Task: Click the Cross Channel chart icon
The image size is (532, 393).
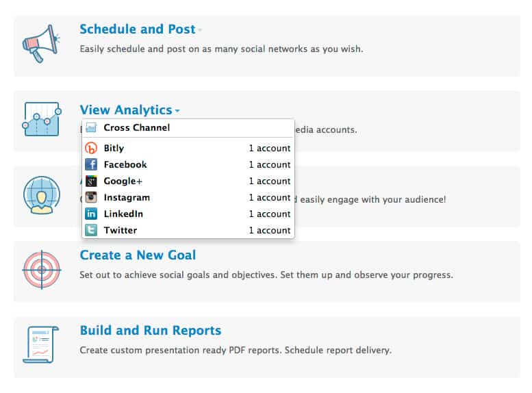Action: [x=91, y=127]
